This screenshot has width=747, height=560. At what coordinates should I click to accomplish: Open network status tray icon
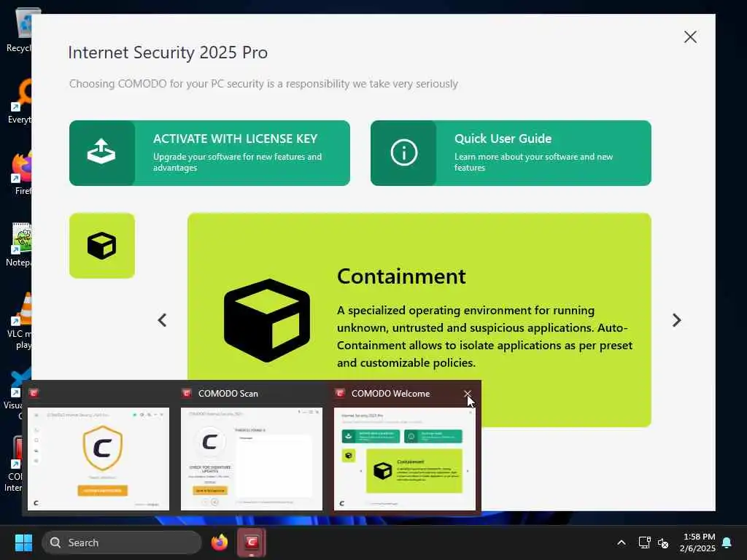pyautogui.click(x=644, y=542)
